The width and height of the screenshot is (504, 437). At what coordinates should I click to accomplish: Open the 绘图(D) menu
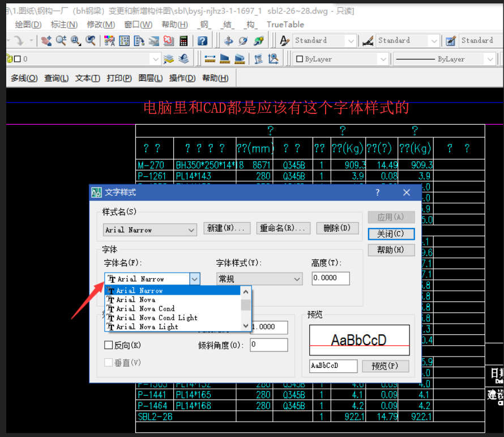(x=28, y=24)
